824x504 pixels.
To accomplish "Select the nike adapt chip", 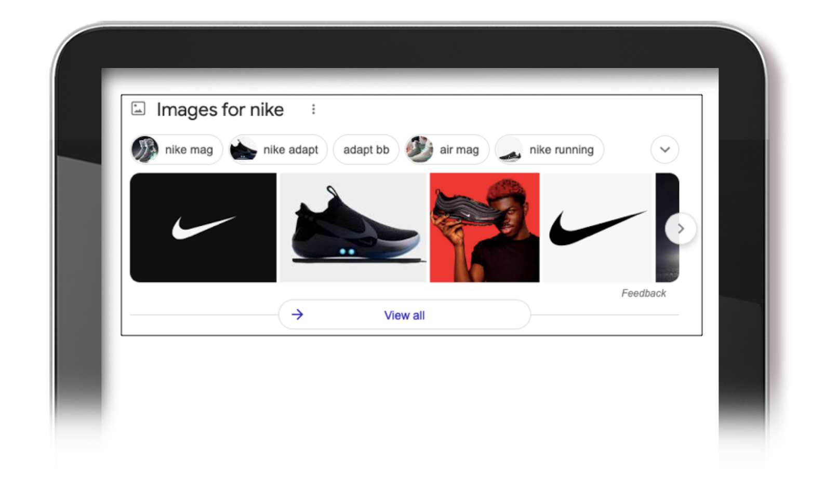I will pyautogui.click(x=278, y=149).
